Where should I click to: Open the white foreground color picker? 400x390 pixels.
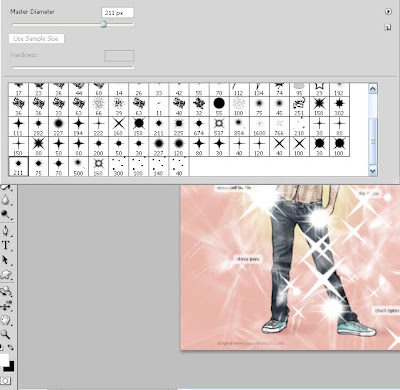[x=4, y=359]
